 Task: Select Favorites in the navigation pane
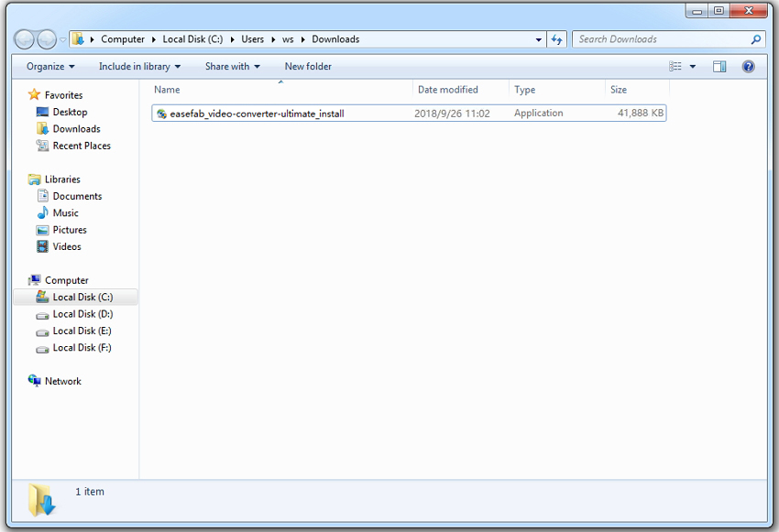pyautogui.click(x=63, y=95)
